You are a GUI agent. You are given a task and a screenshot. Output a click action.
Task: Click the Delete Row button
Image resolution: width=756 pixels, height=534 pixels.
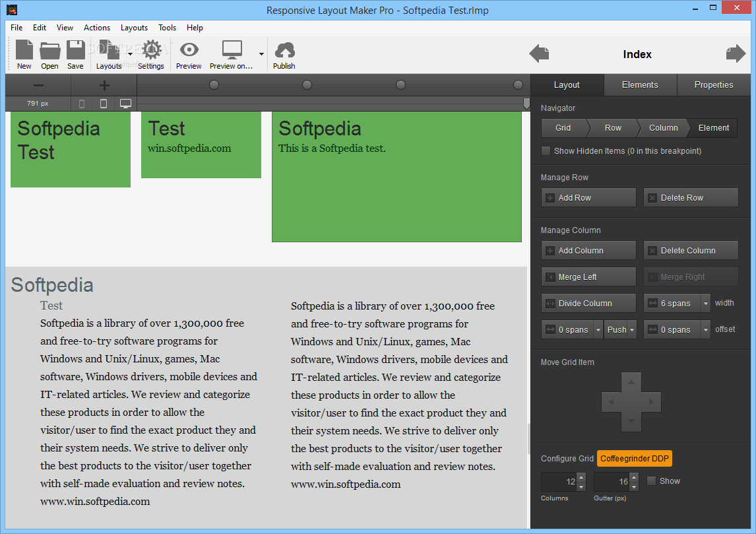[691, 198]
